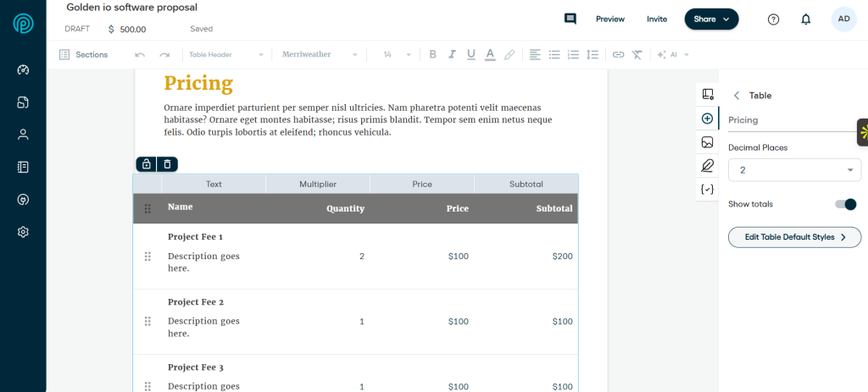This screenshot has height=392, width=868.
Task: Click the Project Fee 2 row drag handle
Action: (x=147, y=321)
